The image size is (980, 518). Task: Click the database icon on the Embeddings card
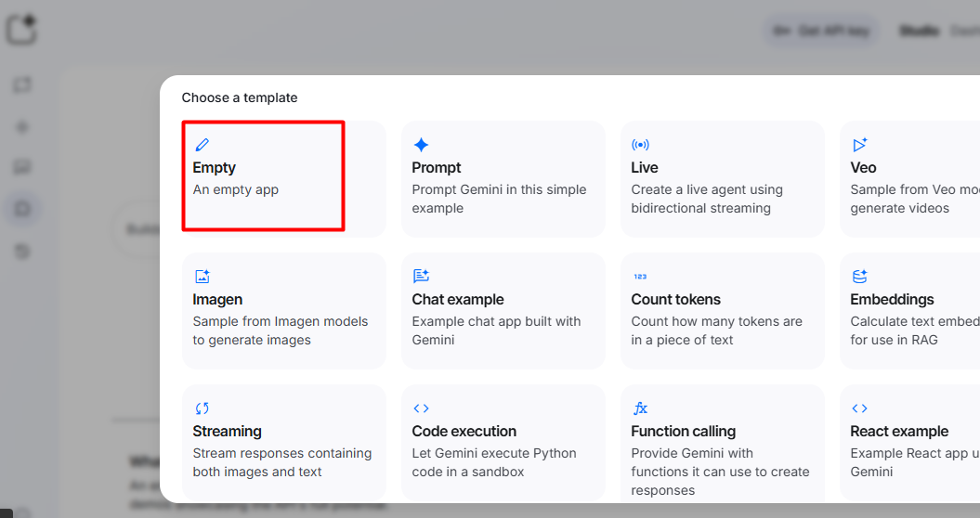[860, 277]
